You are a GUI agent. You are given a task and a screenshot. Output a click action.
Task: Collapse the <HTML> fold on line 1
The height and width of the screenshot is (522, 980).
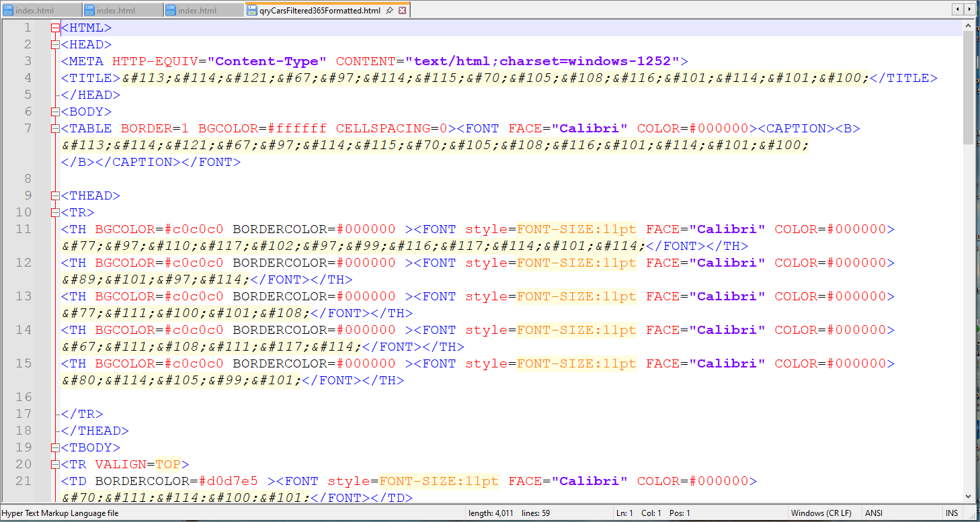(x=55, y=28)
